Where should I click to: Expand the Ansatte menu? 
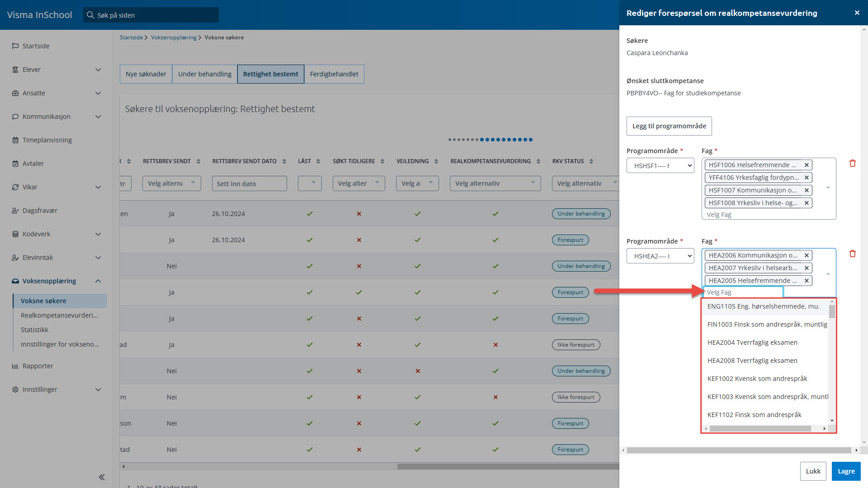point(98,93)
